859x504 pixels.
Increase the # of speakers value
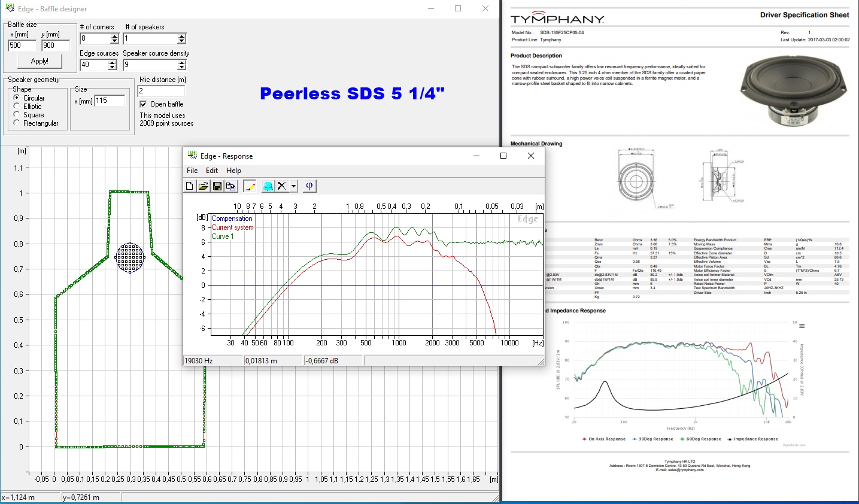coord(182,36)
